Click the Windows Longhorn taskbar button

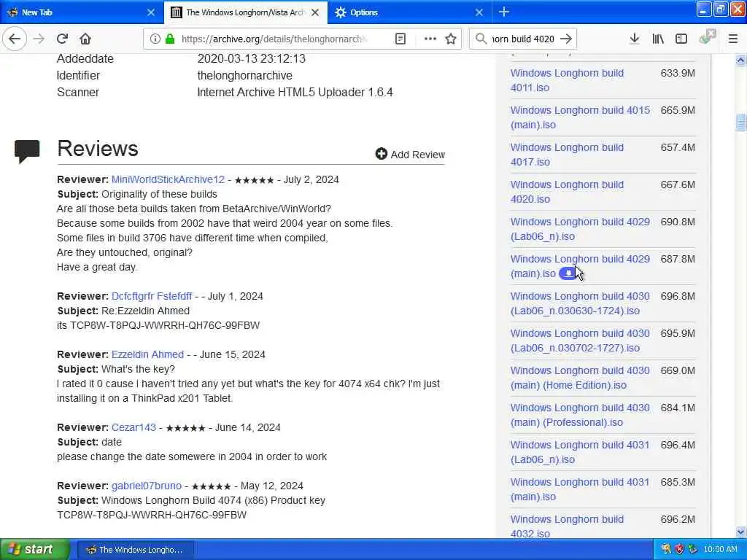coord(135,550)
